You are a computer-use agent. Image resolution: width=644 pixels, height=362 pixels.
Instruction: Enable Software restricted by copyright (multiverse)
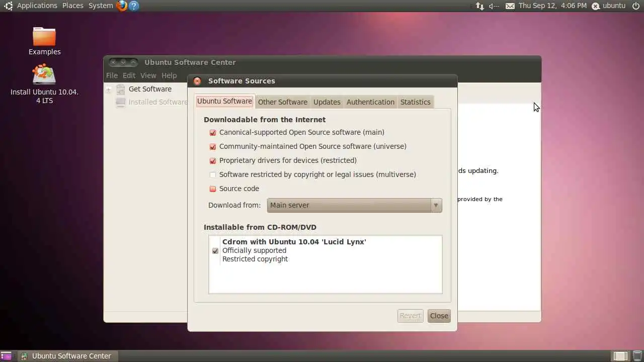pos(213,175)
